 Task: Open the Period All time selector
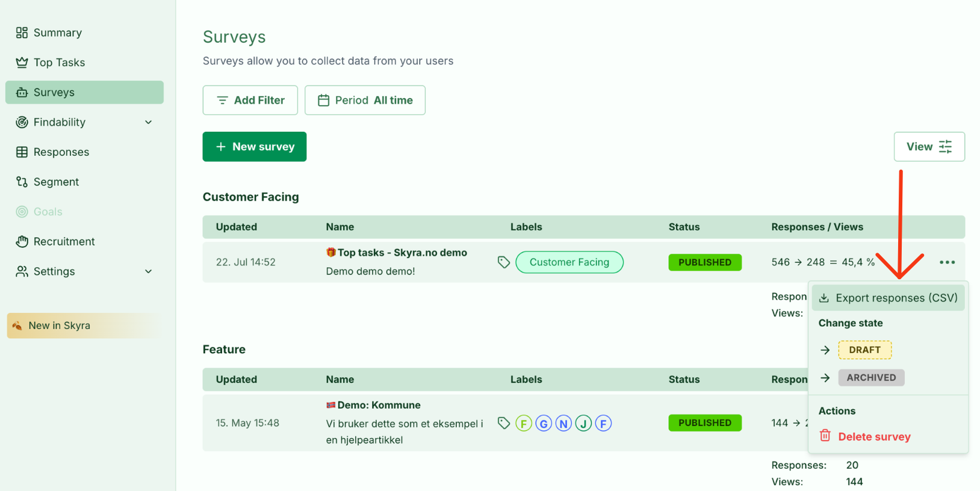(x=365, y=100)
